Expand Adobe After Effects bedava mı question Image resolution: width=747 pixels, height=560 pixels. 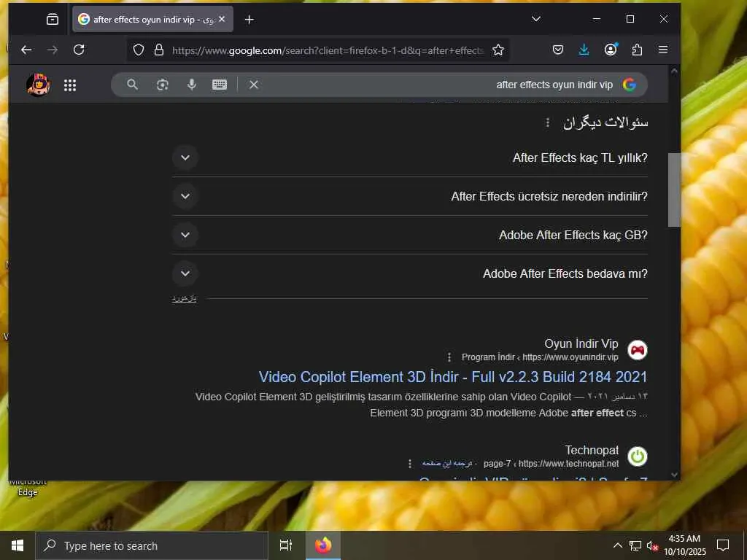pos(410,273)
